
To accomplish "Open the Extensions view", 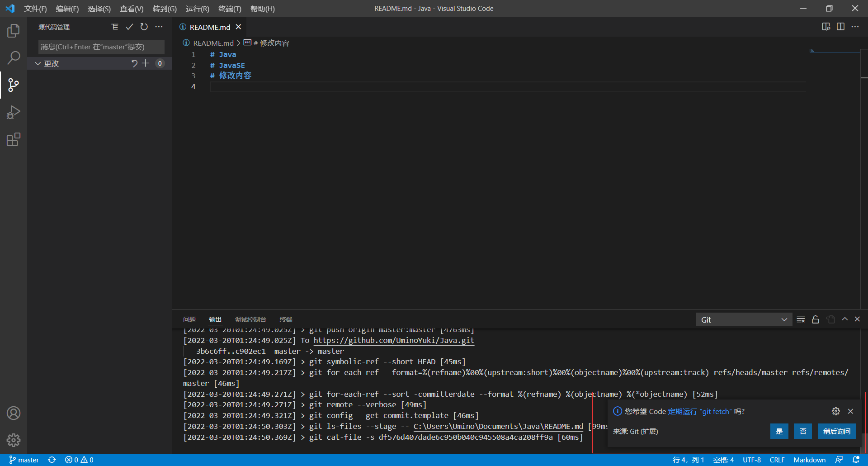I will click(14, 139).
